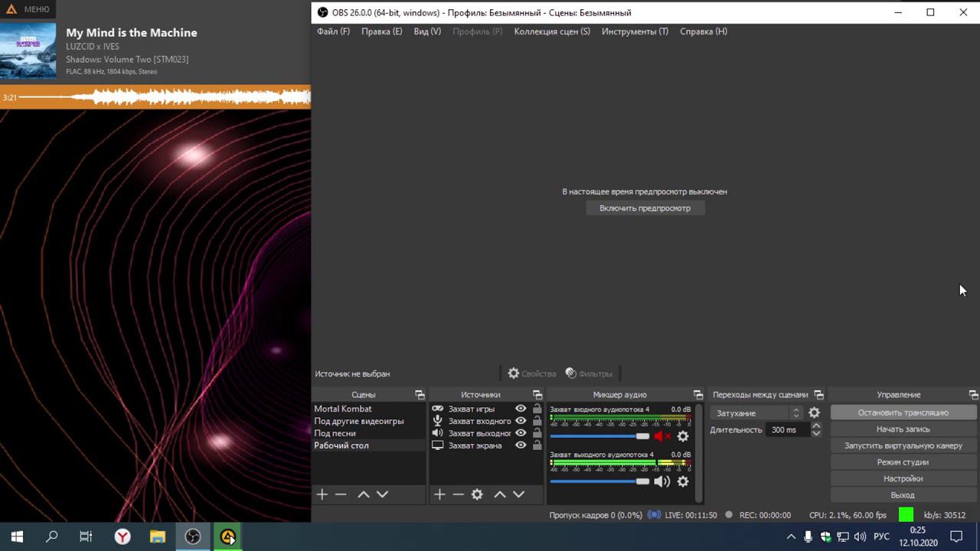This screenshot has width=980, height=551.
Task: Show hidden system tray icons
Action: [791, 537]
